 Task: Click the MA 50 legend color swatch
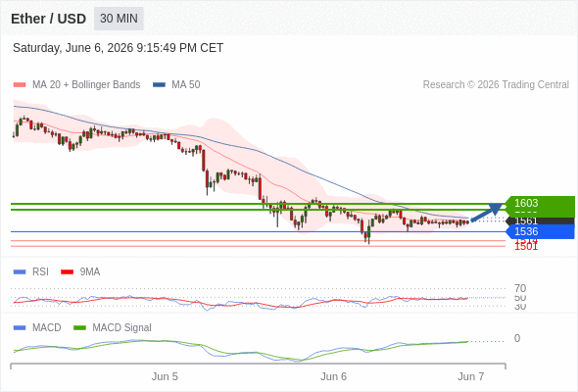tap(159, 85)
